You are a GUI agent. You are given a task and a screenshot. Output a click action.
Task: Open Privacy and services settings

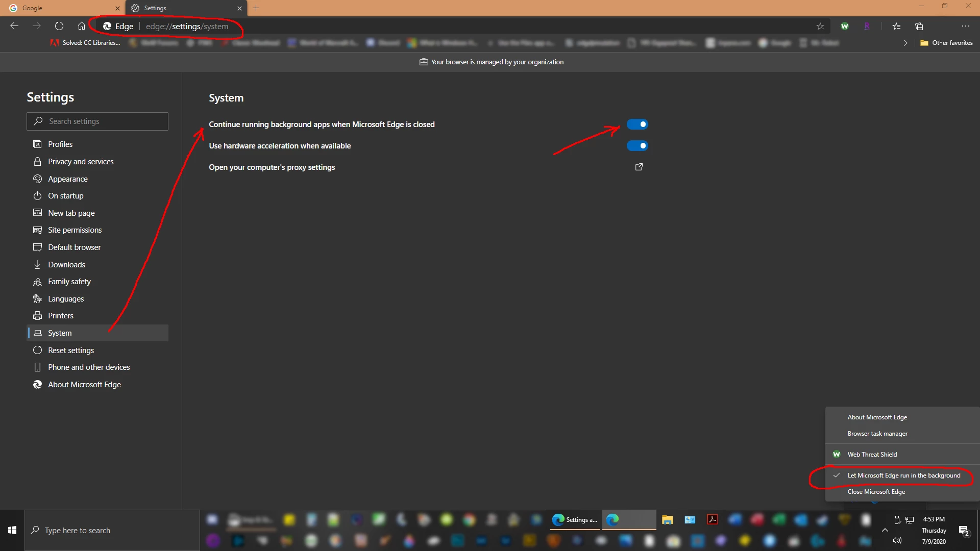pyautogui.click(x=81, y=162)
